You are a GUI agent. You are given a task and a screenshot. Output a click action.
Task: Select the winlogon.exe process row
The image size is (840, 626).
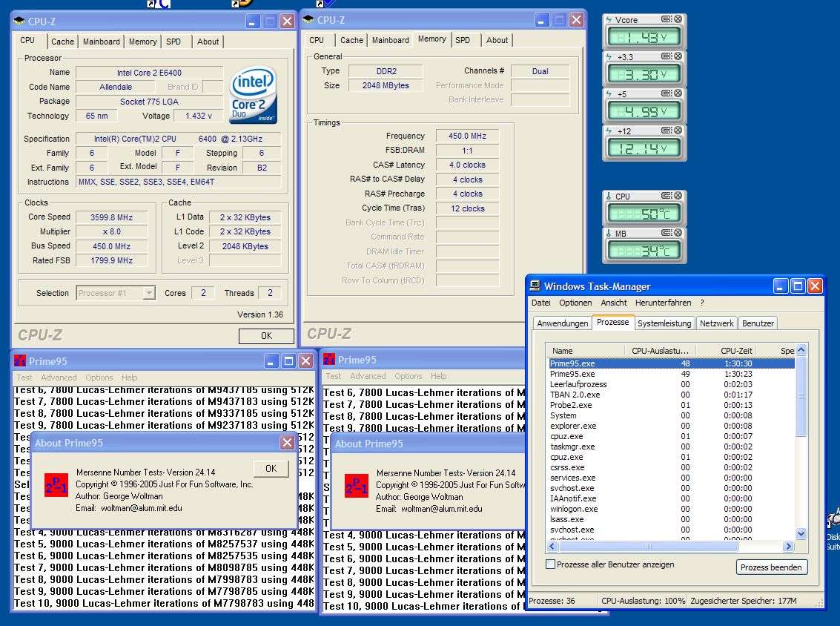tap(671, 509)
